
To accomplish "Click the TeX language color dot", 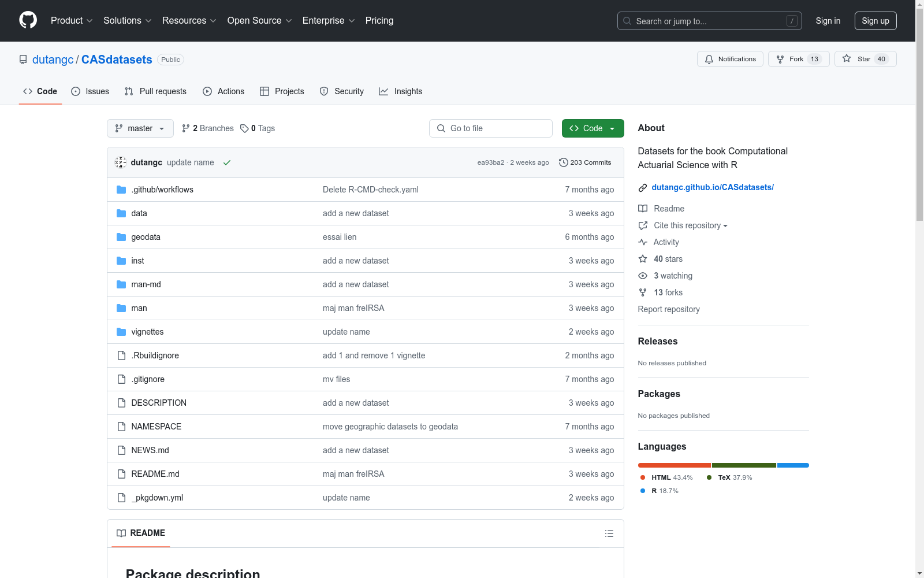I will [x=709, y=477].
